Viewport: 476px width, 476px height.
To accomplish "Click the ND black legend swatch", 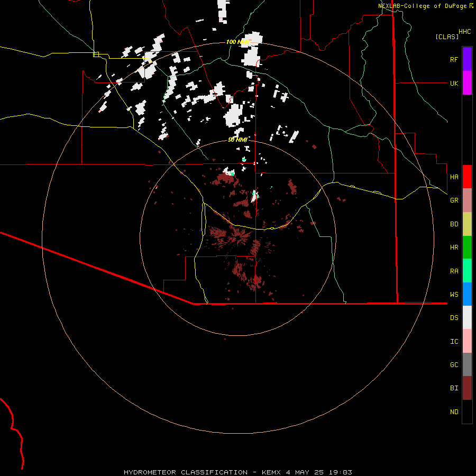I will [467, 411].
